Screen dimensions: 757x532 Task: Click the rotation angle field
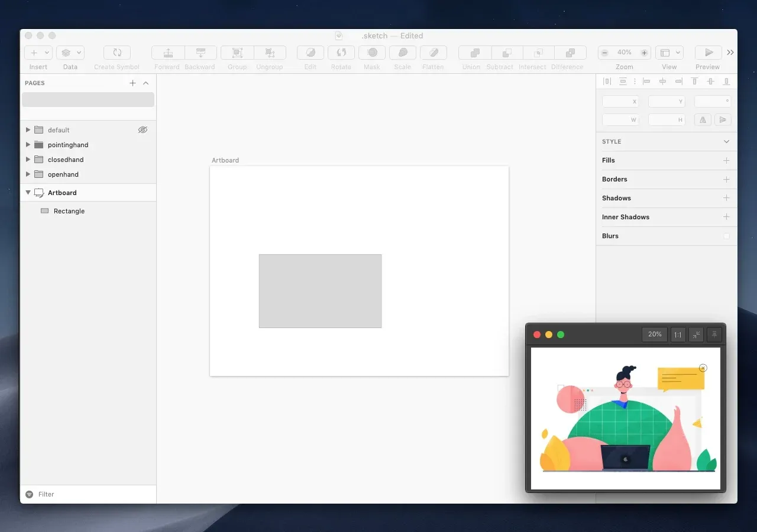click(713, 102)
